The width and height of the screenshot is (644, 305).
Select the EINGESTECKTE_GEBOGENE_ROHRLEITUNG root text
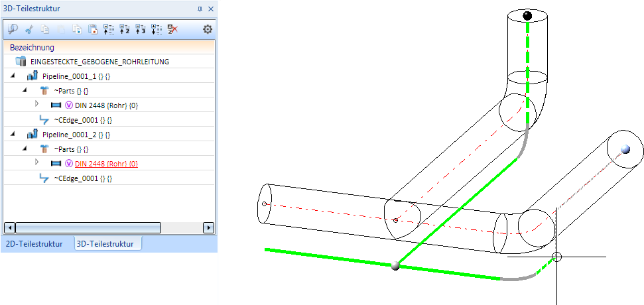coord(99,62)
